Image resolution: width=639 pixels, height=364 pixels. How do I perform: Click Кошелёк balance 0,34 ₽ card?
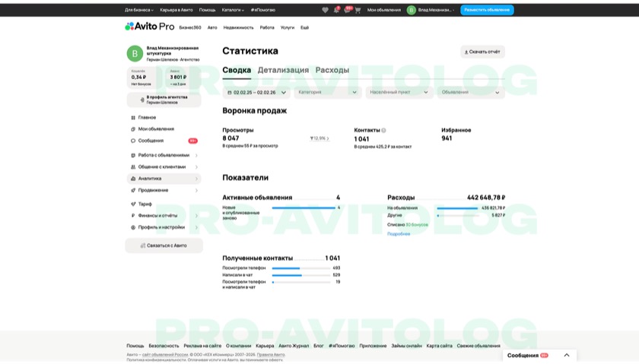pos(144,78)
